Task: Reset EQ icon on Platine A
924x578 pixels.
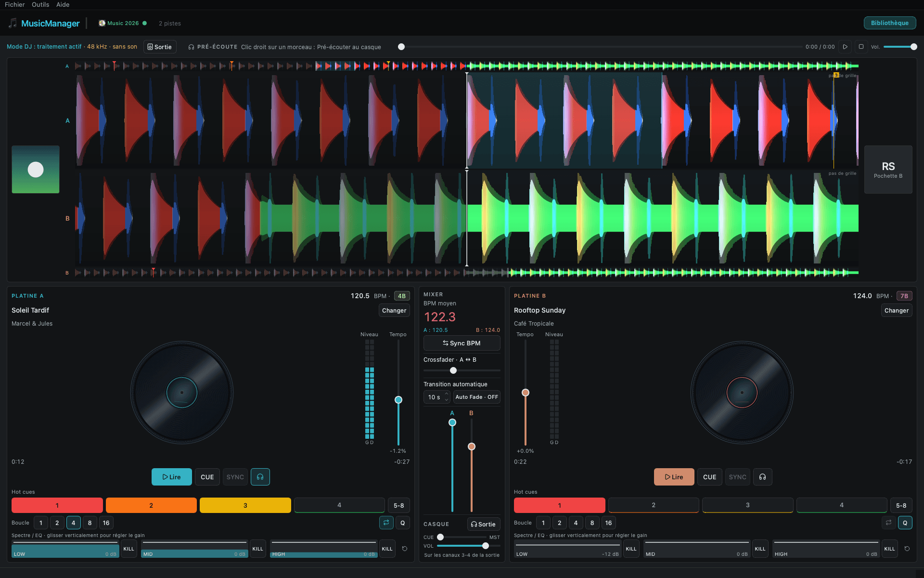Action: pyautogui.click(x=405, y=549)
